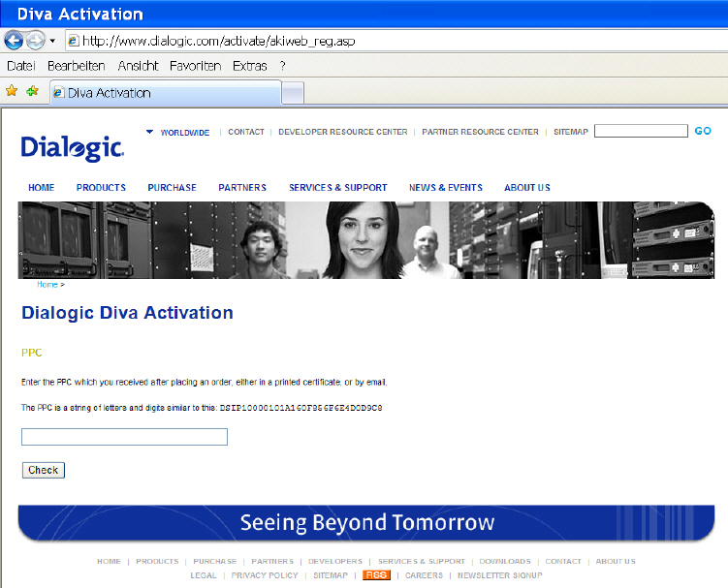Open footer DOWNLOADS link
Image resolution: width=728 pixels, height=588 pixels.
pos(505,561)
